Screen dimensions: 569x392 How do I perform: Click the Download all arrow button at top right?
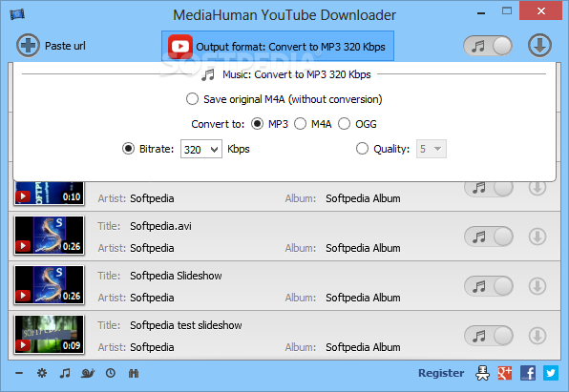pyautogui.click(x=539, y=46)
